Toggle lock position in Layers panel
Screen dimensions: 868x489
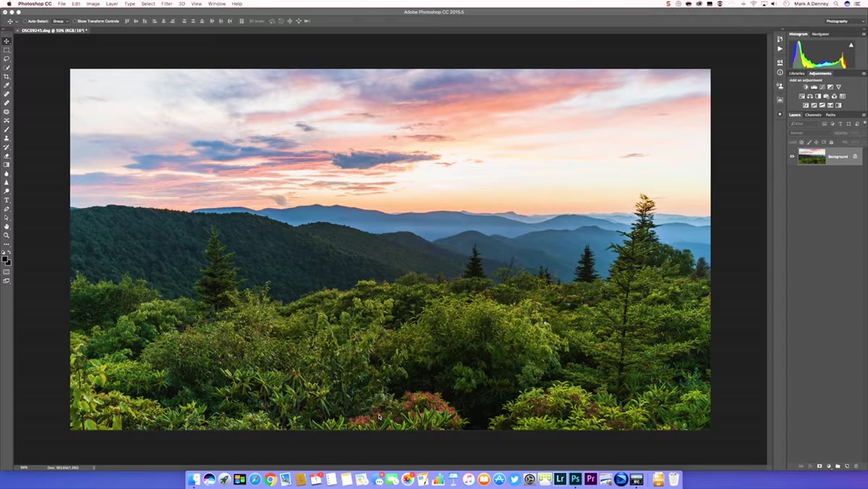coord(816,142)
